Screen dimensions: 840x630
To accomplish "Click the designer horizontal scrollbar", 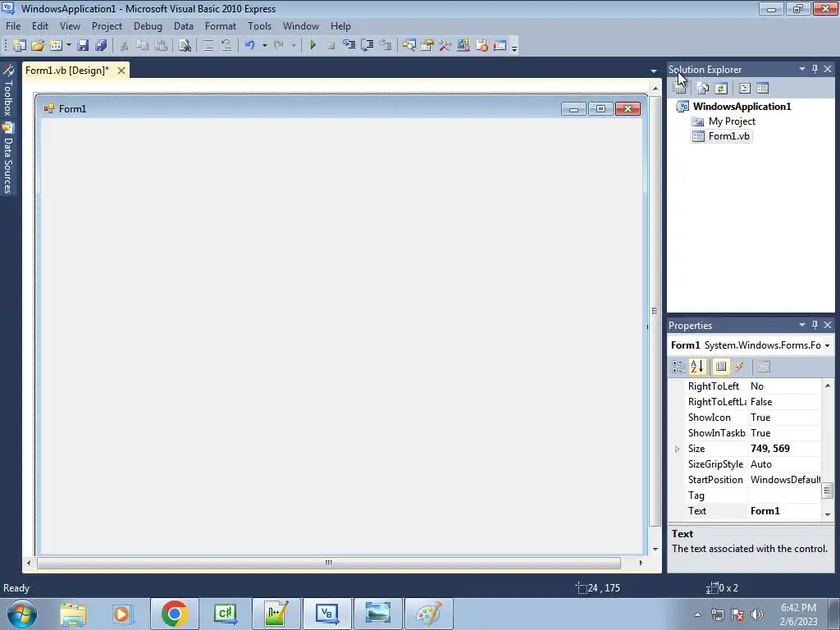I will click(329, 563).
